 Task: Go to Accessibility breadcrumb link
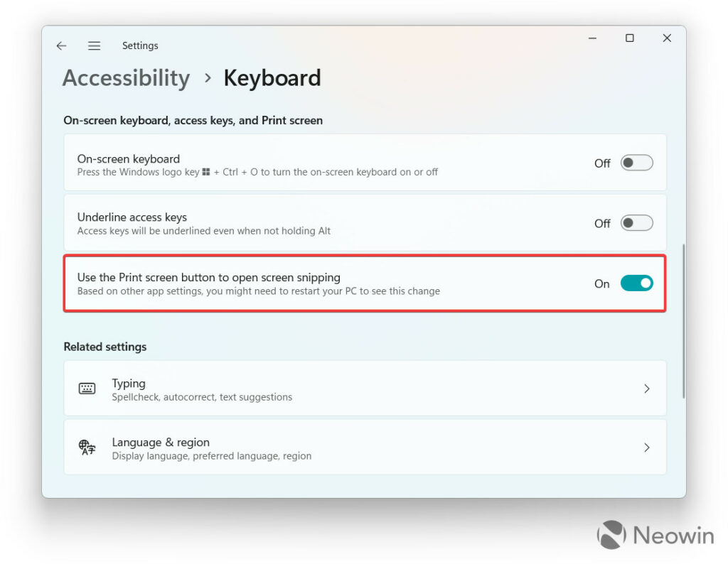pyautogui.click(x=127, y=77)
